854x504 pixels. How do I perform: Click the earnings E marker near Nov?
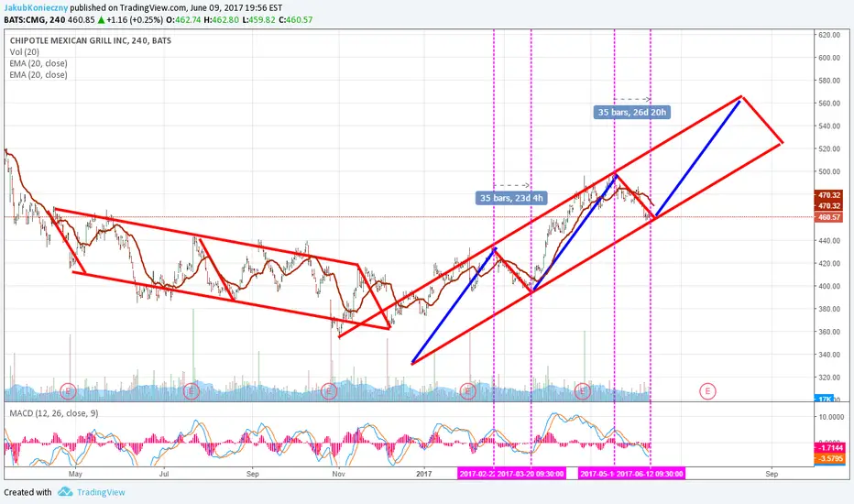[328, 390]
